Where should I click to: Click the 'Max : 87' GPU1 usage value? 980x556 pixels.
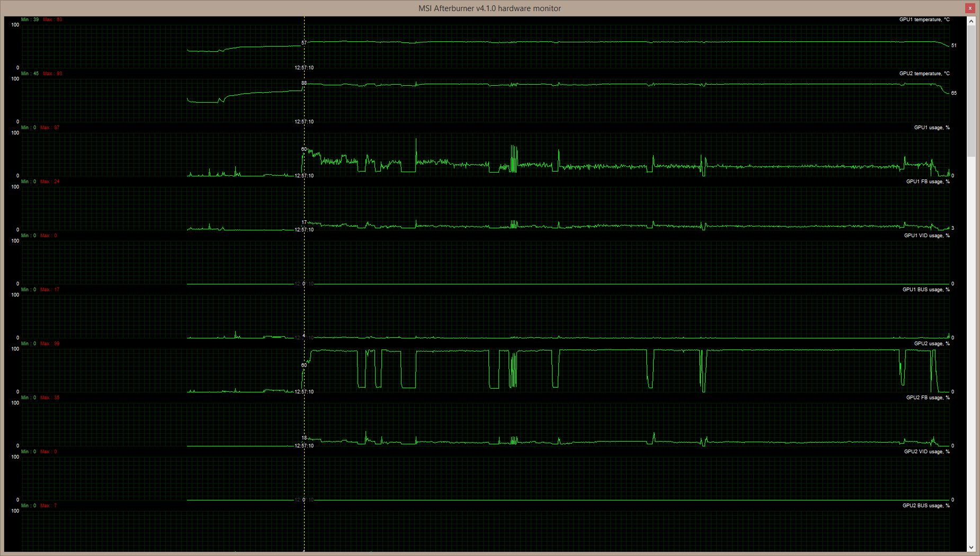[50, 128]
